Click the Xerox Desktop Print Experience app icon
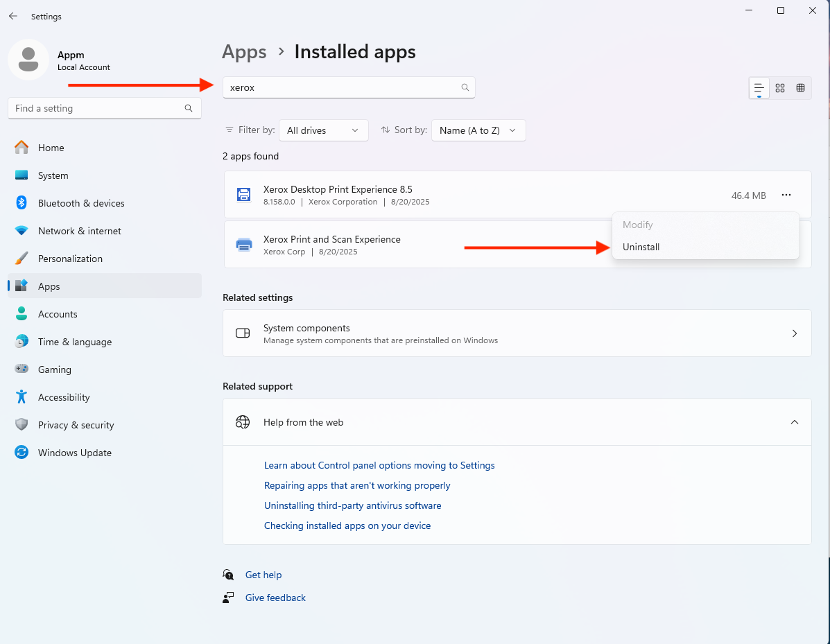 point(244,195)
